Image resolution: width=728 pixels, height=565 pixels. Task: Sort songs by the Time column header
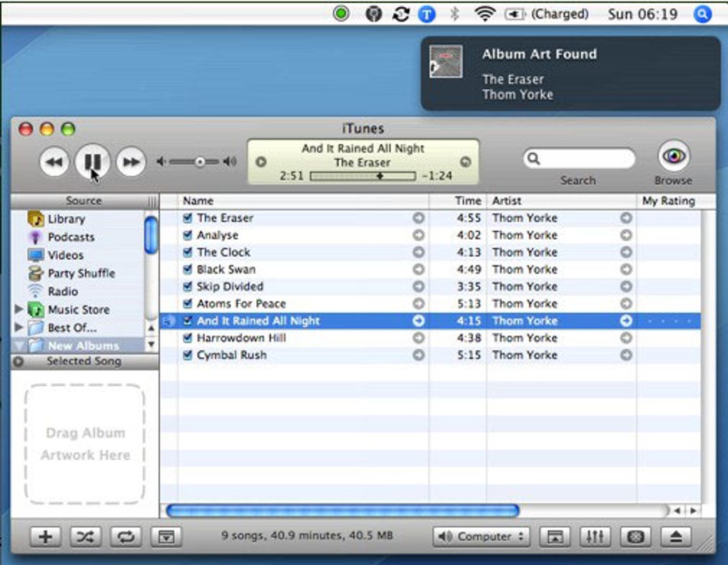(457, 201)
